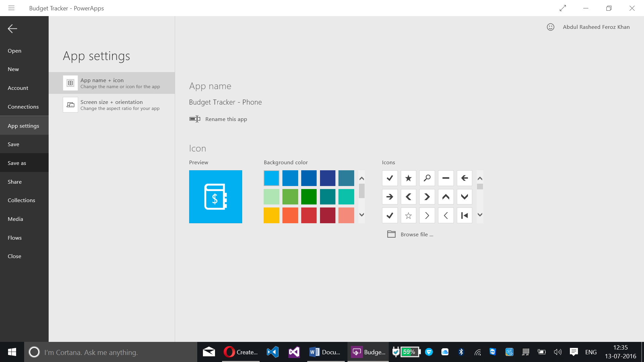The height and width of the screenshot is (362, 644).
Task: Open Visual Studio from the taskbar
Action: (x=294, y=352)
